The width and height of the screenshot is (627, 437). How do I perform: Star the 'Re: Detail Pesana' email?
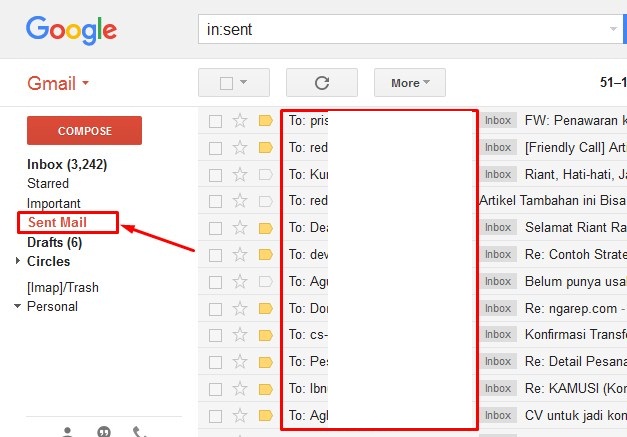point(240,362)
